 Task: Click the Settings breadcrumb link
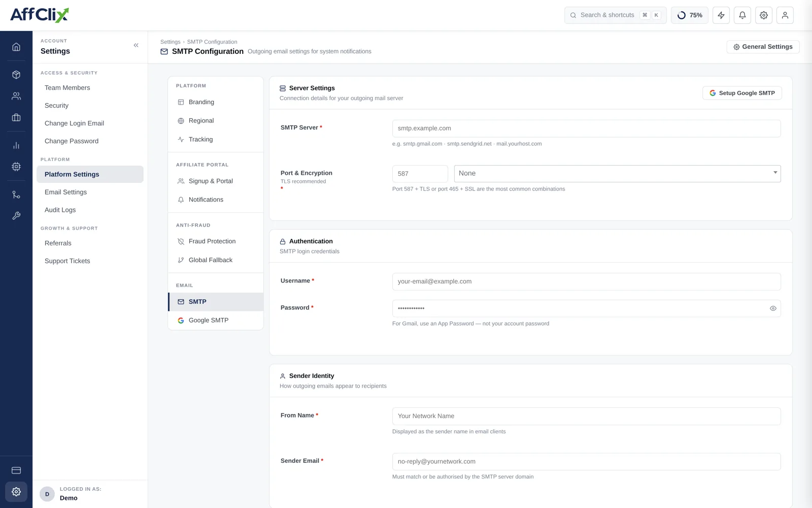click(170, 42)
